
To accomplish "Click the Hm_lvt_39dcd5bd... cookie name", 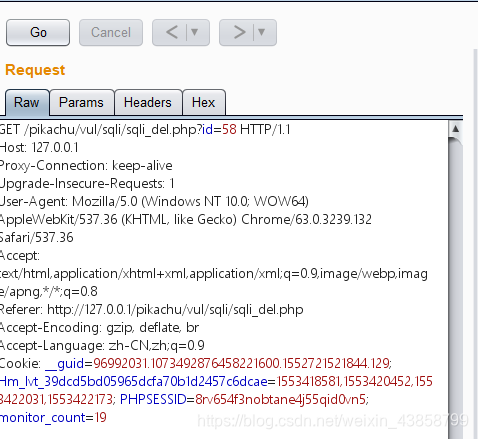I will click(133, 381).
